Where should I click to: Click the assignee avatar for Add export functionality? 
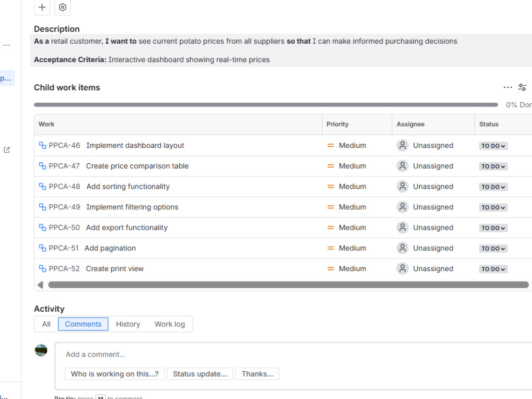pyautogui.click(x=402, y=228)
